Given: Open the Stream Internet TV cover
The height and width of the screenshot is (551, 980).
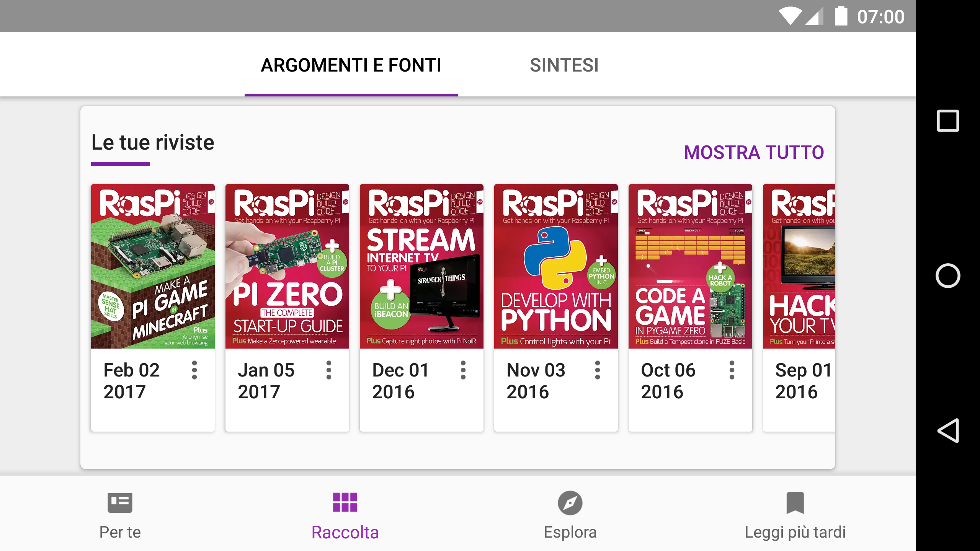Looking at the screenshot, I should (421, 266).
